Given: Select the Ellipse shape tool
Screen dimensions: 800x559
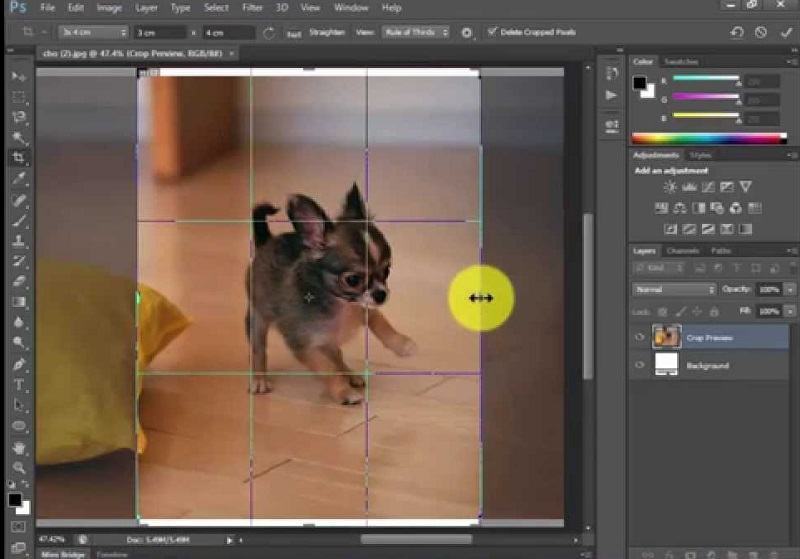Looking at the screenshot, I should tap(18, 426).
